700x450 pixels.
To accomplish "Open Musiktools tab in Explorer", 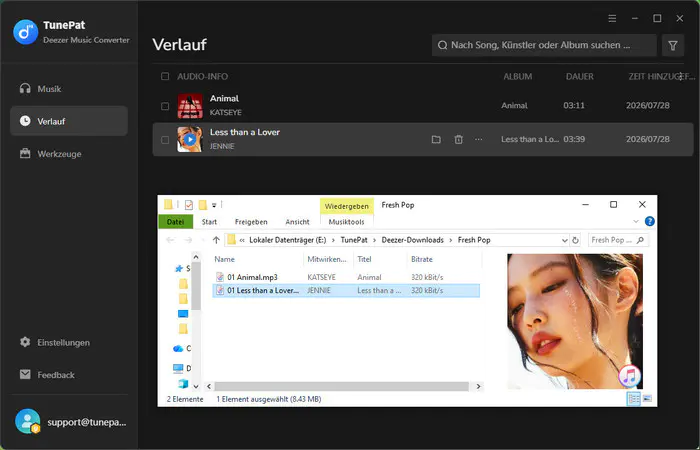I will point(346,222).
